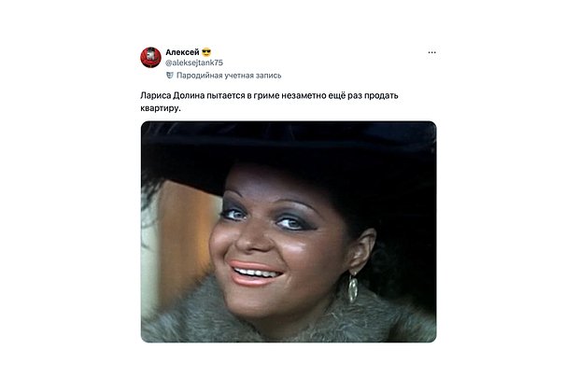Click the Пародийная учетная запись label
The height and width of the screenshot is (392, 579).
(x=229, y=76)
